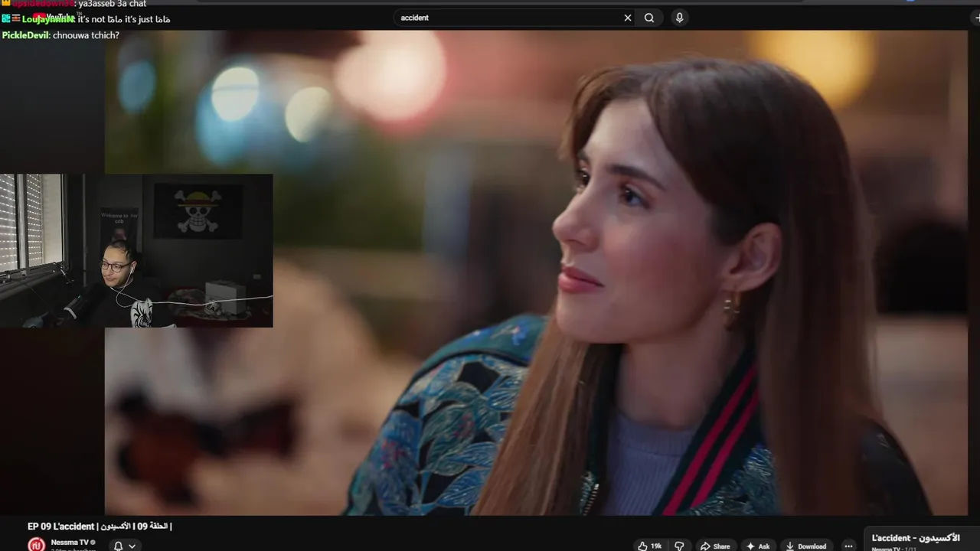Open the 'L'accident - الأكسيدون' playlist panel
Screen dimensions: 980x551
click(923, 540)
